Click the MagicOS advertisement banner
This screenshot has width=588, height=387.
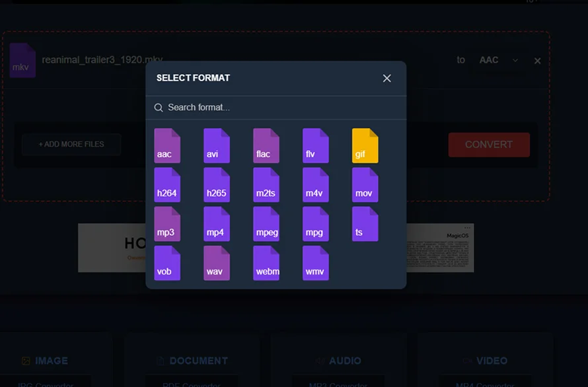point(440,248)
